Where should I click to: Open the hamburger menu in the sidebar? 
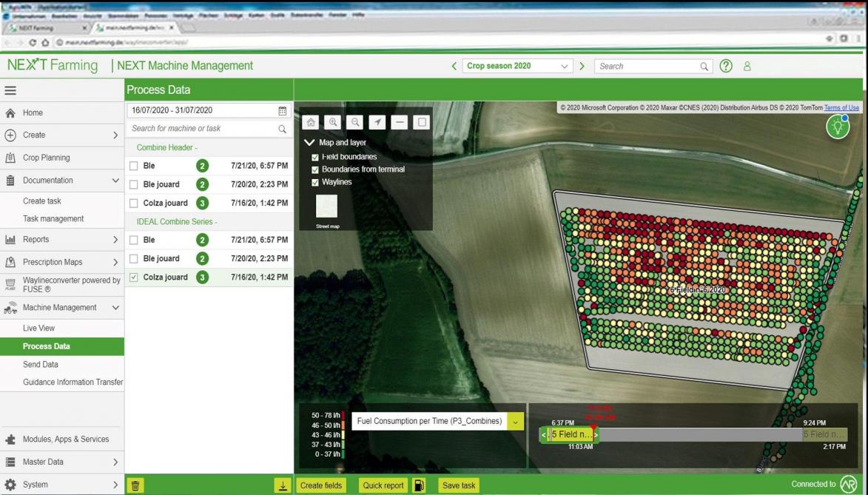10,90
